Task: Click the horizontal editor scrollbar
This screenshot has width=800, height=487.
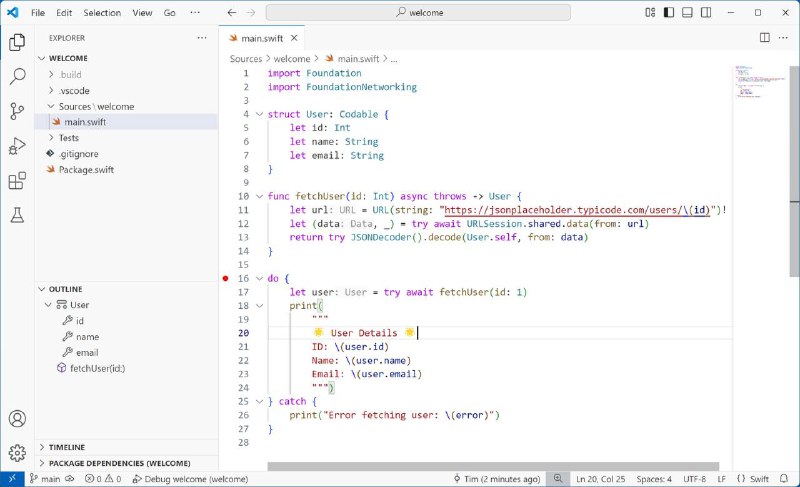Action: point(493,466)
